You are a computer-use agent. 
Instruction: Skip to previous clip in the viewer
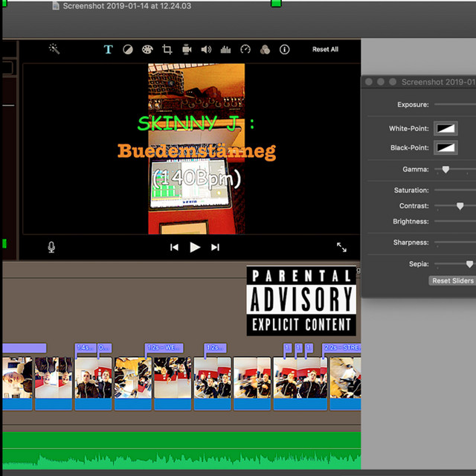[x=174, y=248]
